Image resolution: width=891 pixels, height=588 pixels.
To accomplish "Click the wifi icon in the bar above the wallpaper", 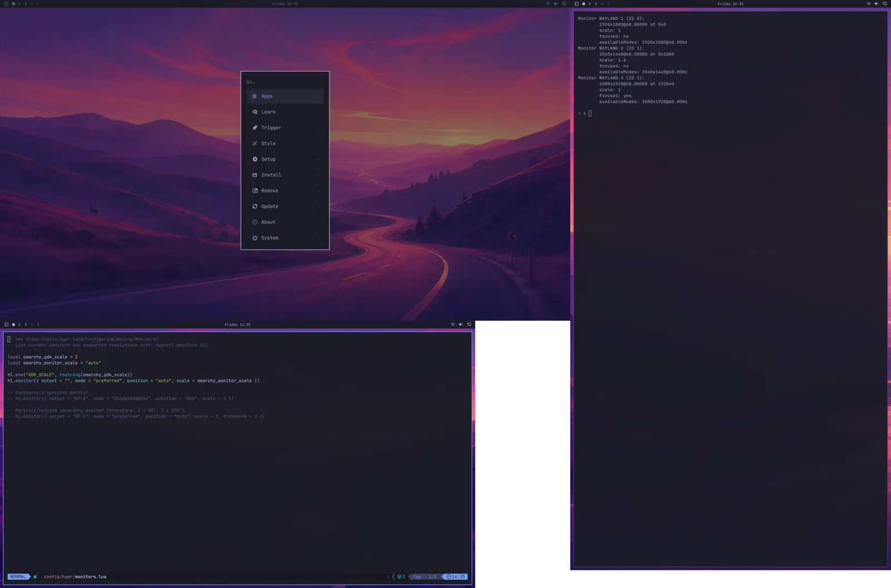I will [x=548, y=3].
